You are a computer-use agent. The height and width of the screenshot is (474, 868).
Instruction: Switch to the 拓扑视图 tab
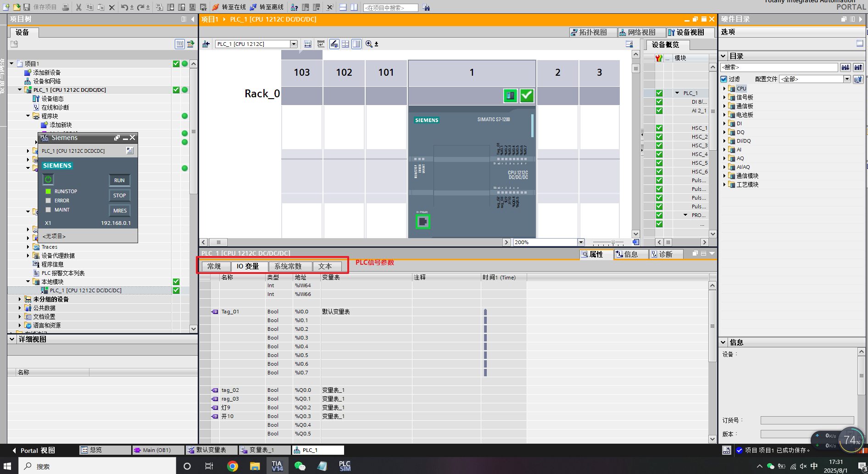[x=593, y=32]
